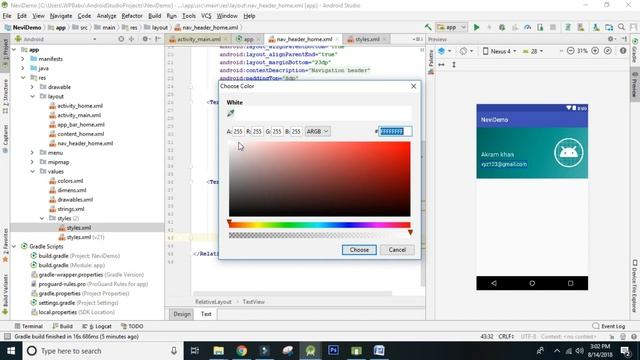
Task: Open the Logcat tool window
Action: click(97, 326)
